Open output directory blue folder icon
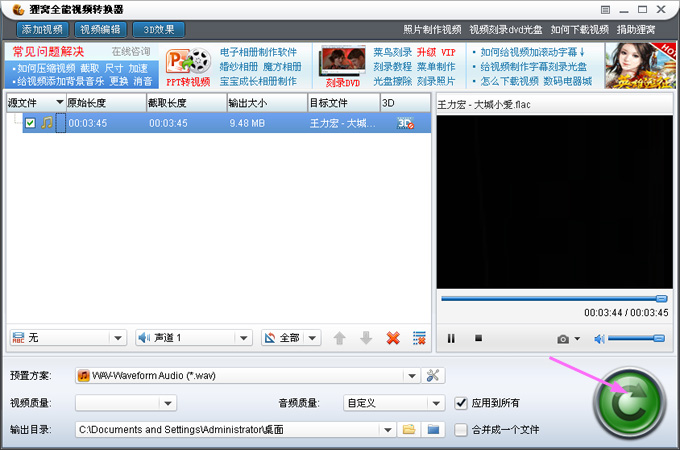The width and height of the screenshot is (680, 450). [x=433, y=430]
